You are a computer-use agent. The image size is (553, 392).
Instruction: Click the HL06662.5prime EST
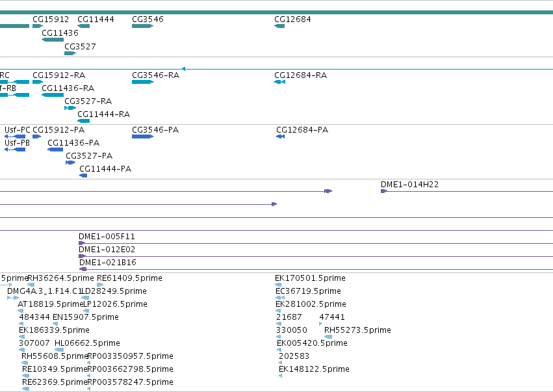click(x=59, y=350)
